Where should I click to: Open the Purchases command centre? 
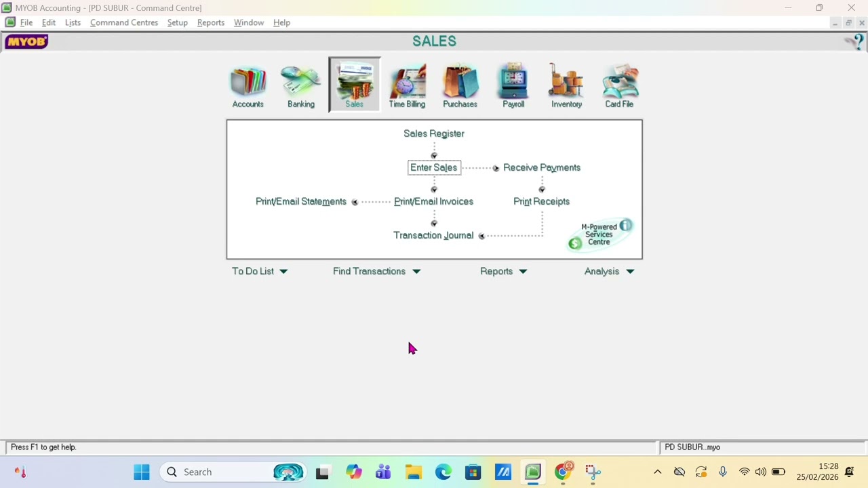pos(460,85)
